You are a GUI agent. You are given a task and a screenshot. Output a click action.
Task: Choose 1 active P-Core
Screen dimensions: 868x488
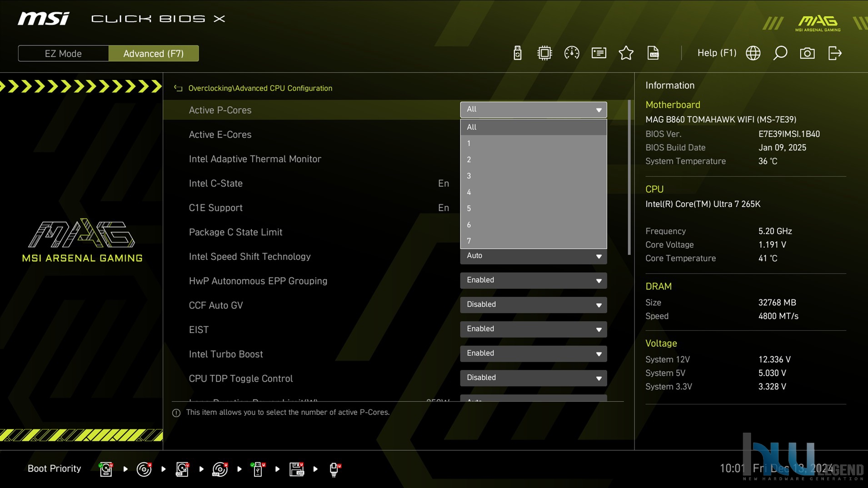point(533,144)
